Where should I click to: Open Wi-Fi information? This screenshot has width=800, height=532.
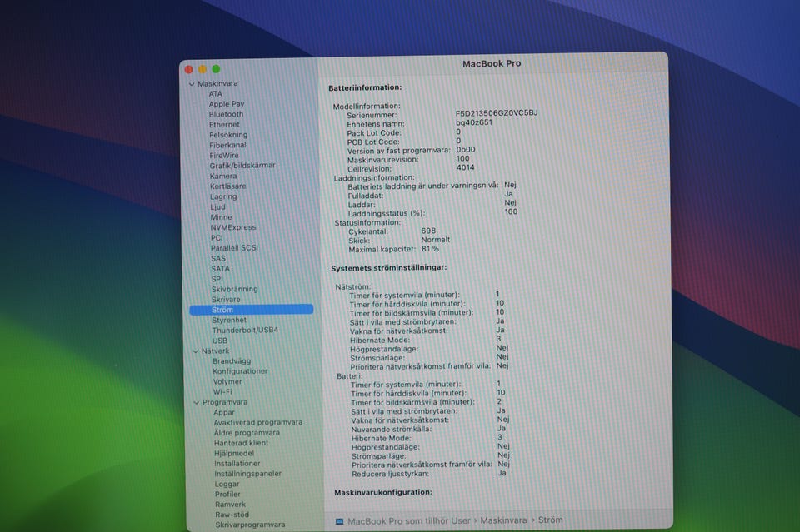[222, 392]
